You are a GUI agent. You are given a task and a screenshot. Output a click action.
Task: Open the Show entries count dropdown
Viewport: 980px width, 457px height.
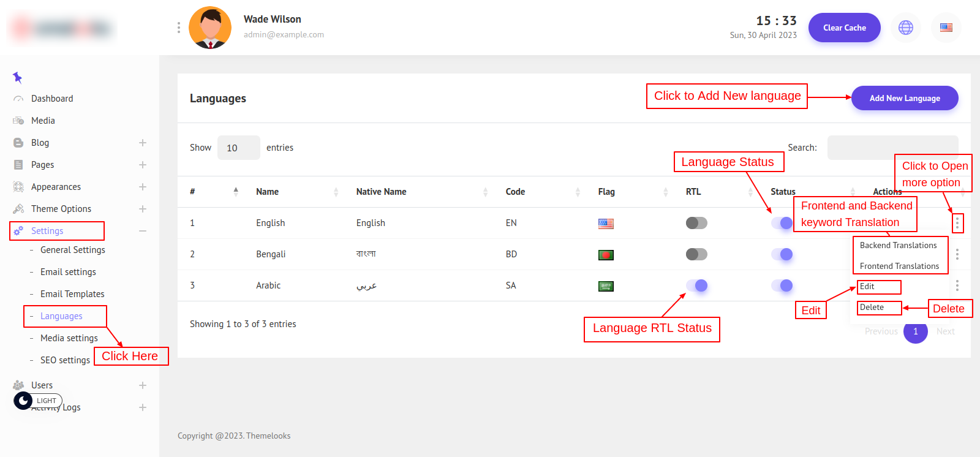tap(238, 148)
